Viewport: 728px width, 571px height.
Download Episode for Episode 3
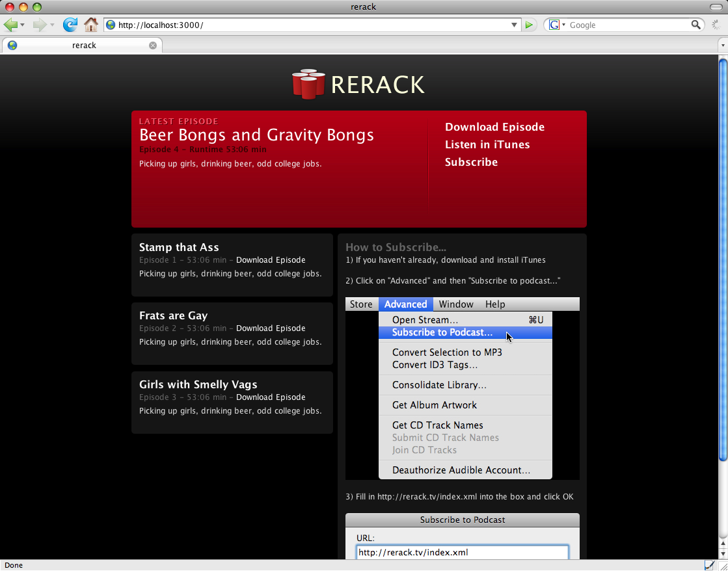[x=271, y=397]
